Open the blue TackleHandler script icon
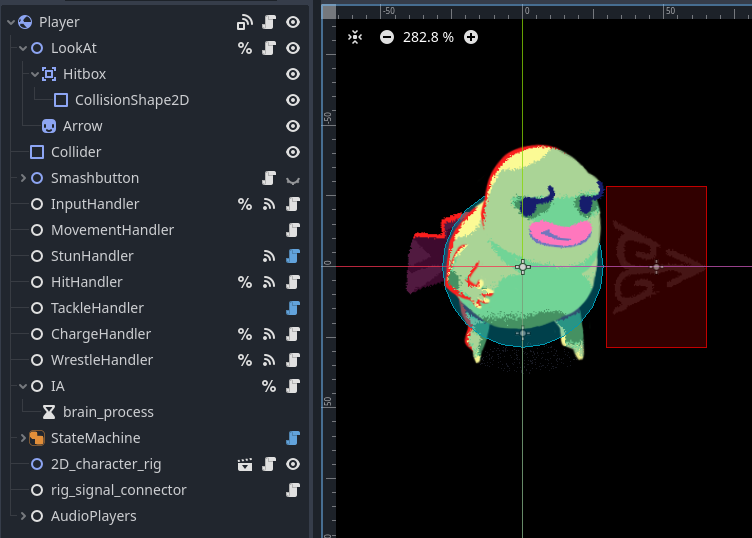The width and height of the screenshot is (752, 538). click(293, 308)
